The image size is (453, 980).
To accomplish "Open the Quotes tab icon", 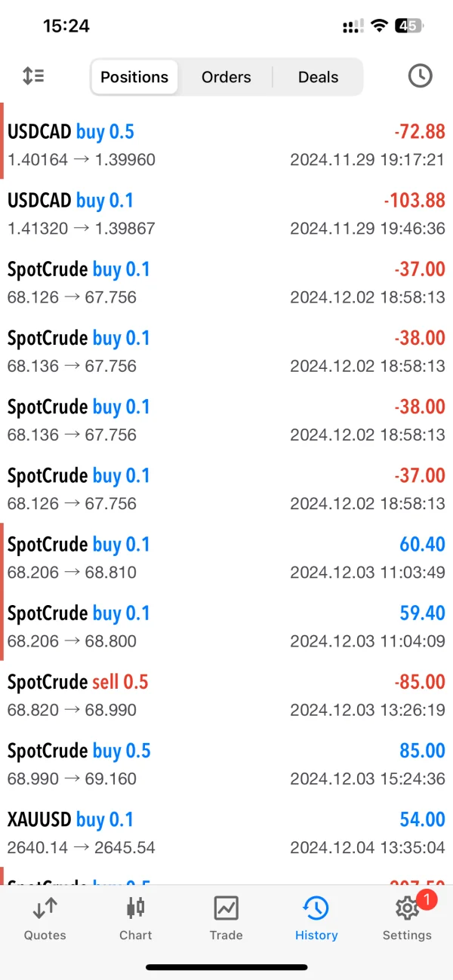I will point(45,908).
